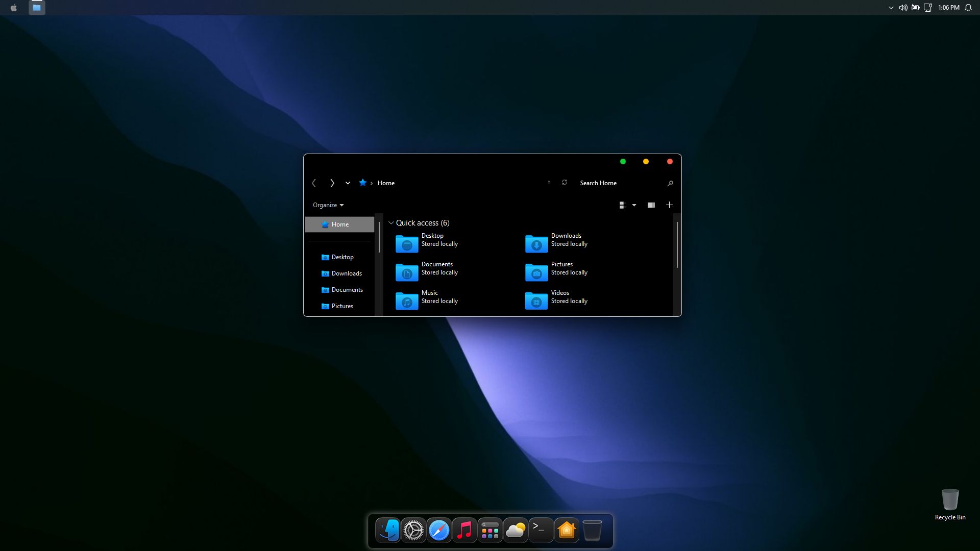This screenshot has height=551, width=980.
Task: Launch Safari from the dock
Action: click(439, 531)
